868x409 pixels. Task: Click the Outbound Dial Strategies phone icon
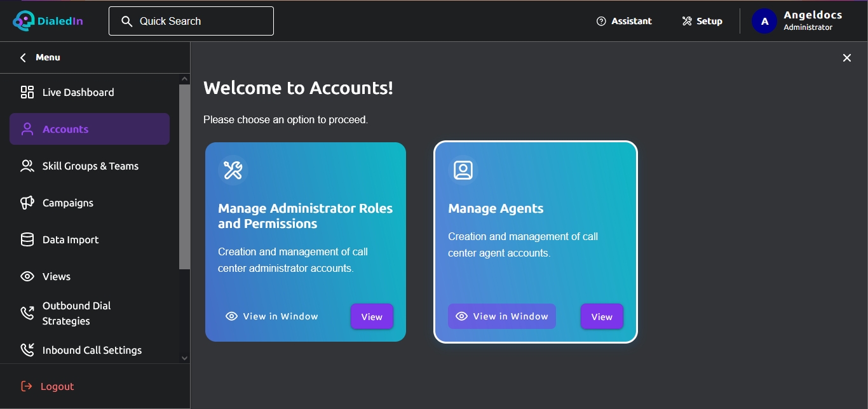coord(27,312)
